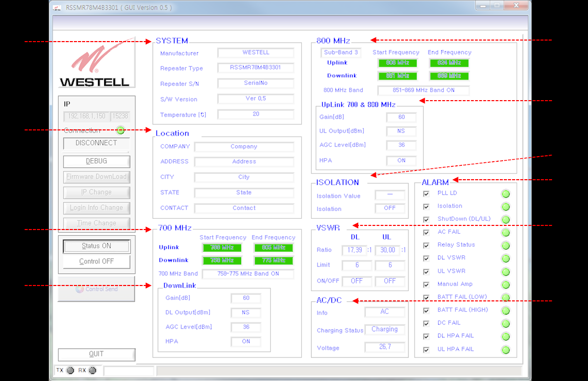The width and height of the screenshot is (588, 381).
Task: Click the BATT FAIL (HIGH) alarm LED
Action: tap(505, 311)
